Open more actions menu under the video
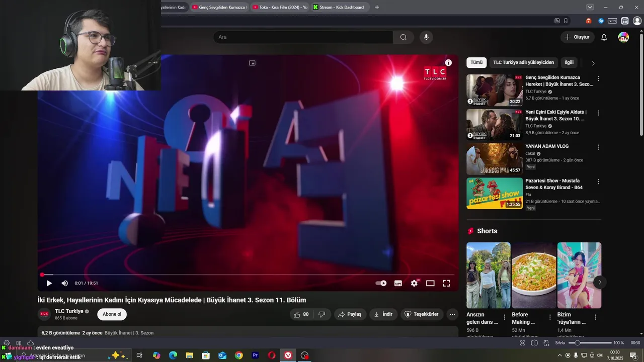This screenshot has height=362, width=644. pyautogui.click(x=452, y=314)
